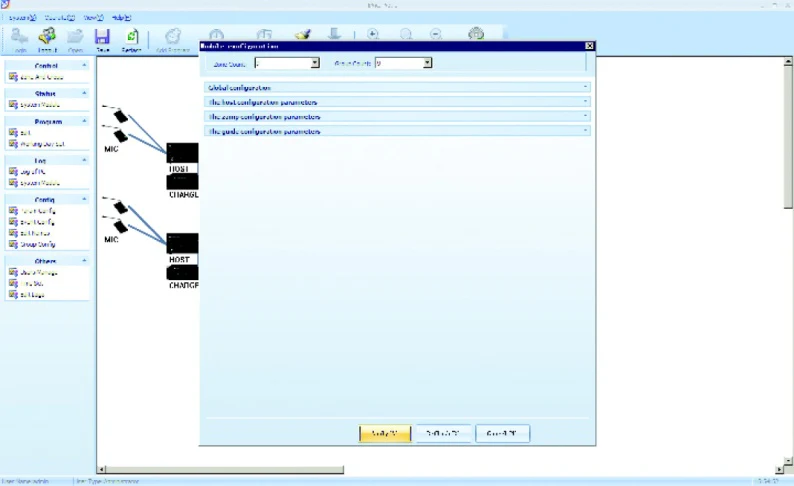Click the paintbrush icon in the toolbar
Viewport: 794px width, 486px height.
(303, 34)
